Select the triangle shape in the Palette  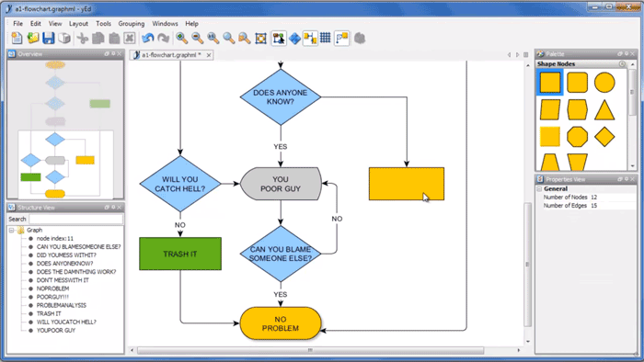click(x=604, y=110)
